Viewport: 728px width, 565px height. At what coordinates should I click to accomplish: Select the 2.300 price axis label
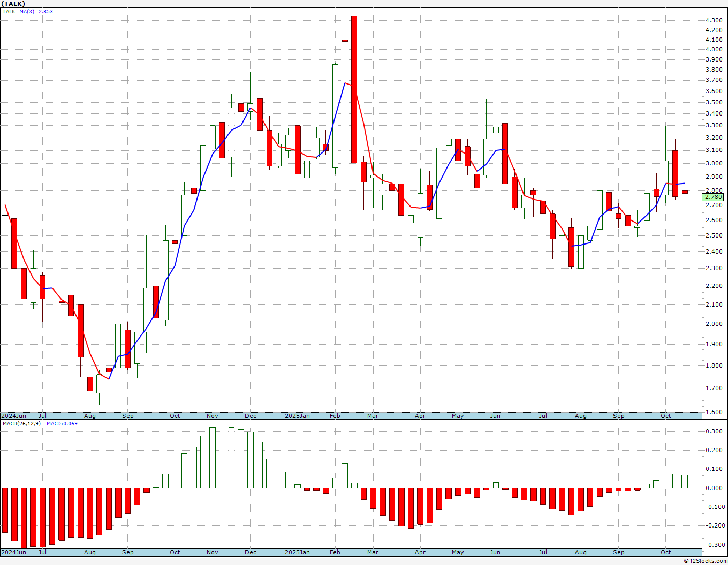[x=714, y=268]
